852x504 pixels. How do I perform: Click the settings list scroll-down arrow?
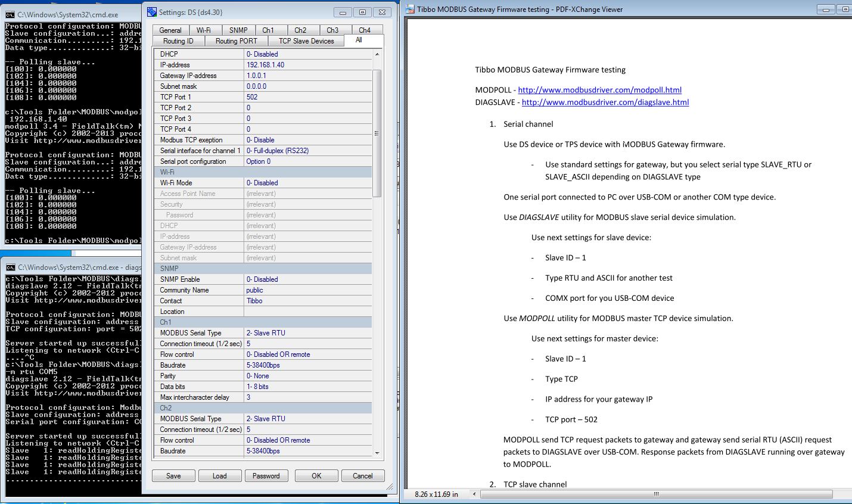(377, 453)
